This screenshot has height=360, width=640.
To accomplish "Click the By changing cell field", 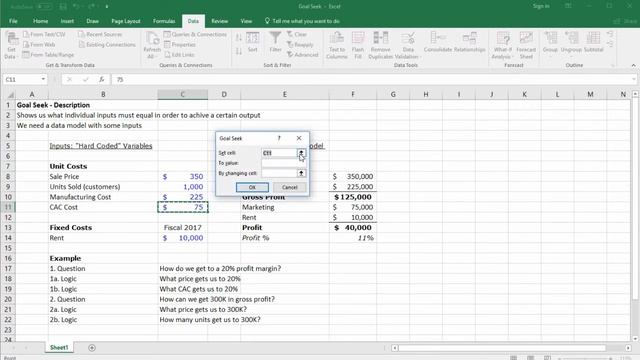I will [279, 173].
